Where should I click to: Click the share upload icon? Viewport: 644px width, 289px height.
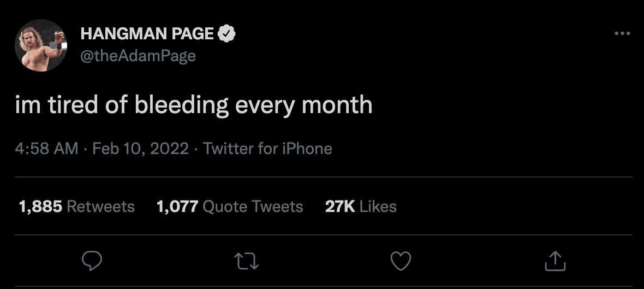(556, 261)
